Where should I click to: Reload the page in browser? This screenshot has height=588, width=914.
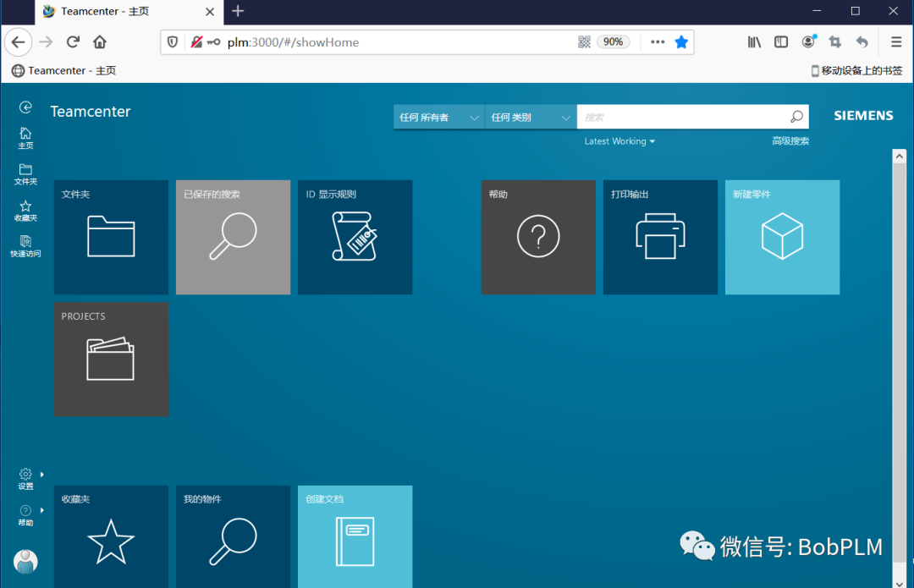coord(73,42)
